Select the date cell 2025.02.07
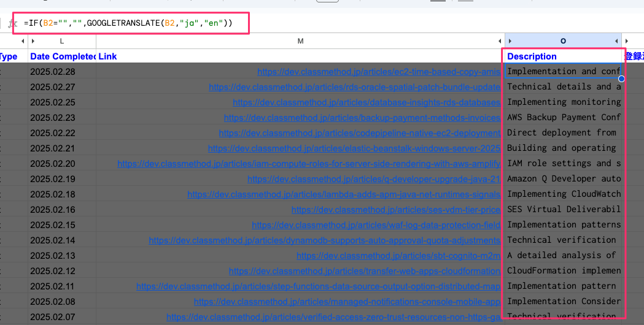 coord(62,317)
